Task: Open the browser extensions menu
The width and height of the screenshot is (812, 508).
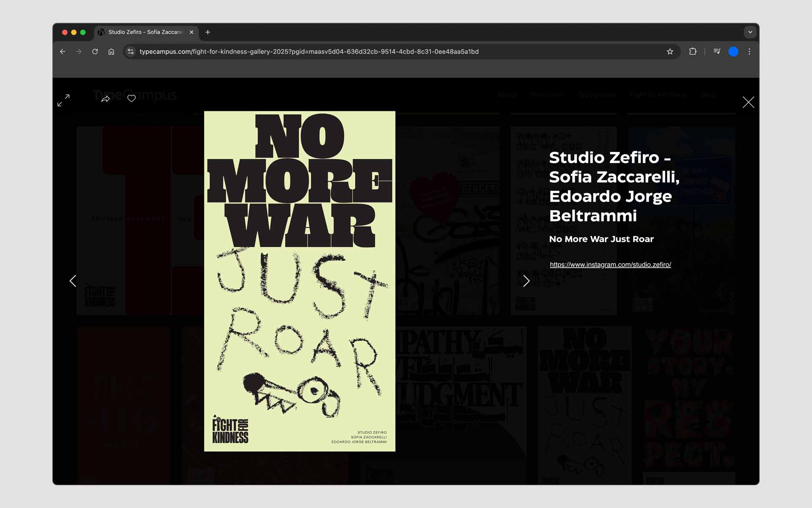Action: tap(693, 52)
